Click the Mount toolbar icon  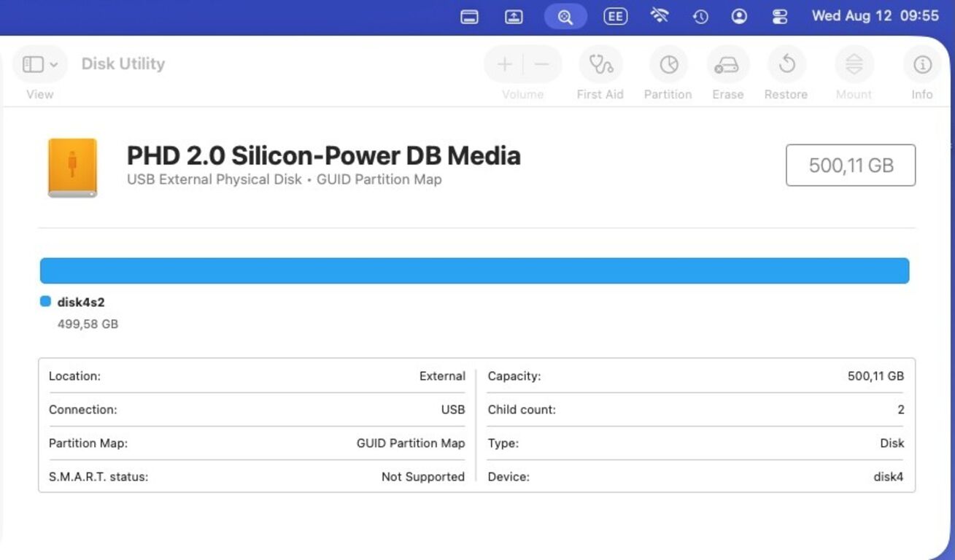click(854, 64)
